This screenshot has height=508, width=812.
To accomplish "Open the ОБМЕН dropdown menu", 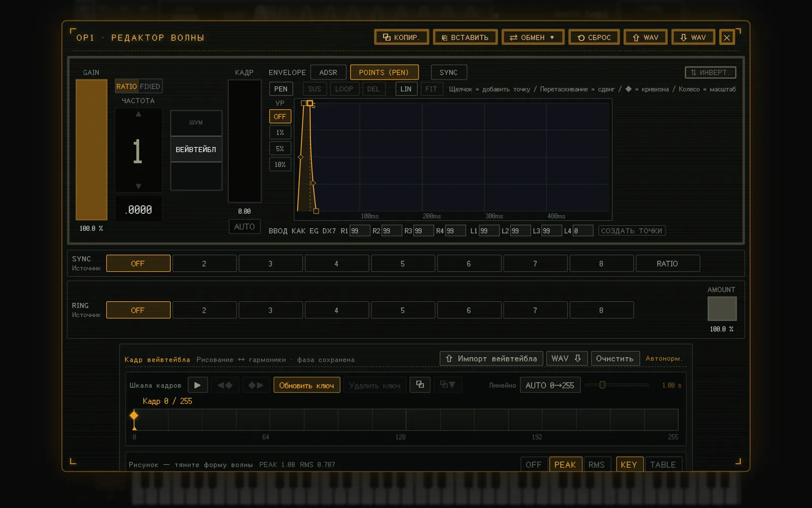I will (x=532, y=37).
